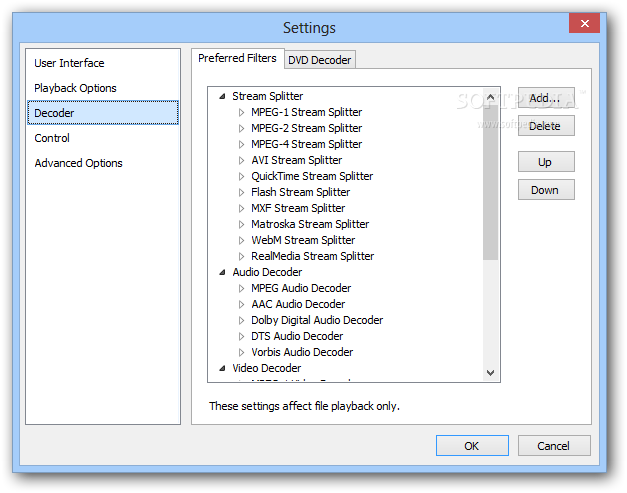Expand the QuickTime Stream Splitter node
Viewport: 627px width, 493px height.
tap(241, 176)
